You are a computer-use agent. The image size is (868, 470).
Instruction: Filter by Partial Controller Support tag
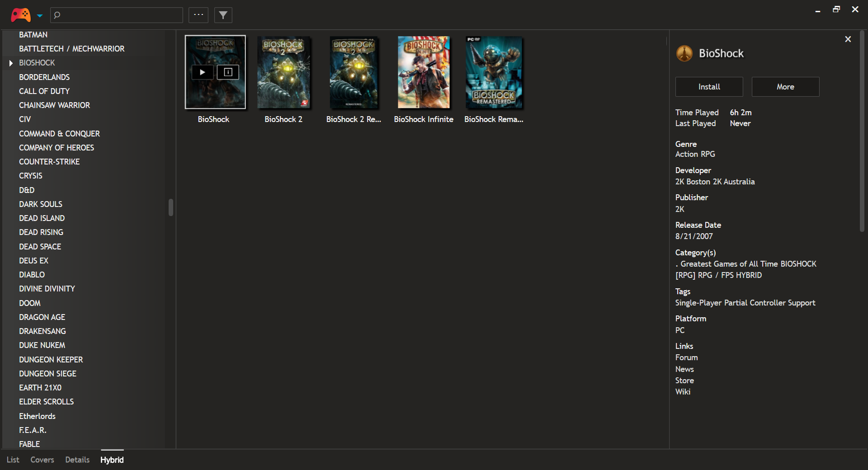pos(770,303)
